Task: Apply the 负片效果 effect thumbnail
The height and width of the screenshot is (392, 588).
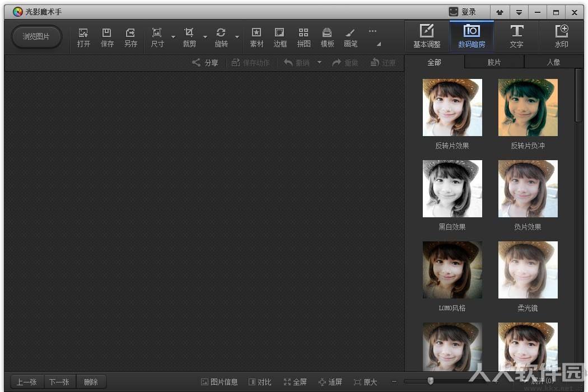Action: click(528, 189)
